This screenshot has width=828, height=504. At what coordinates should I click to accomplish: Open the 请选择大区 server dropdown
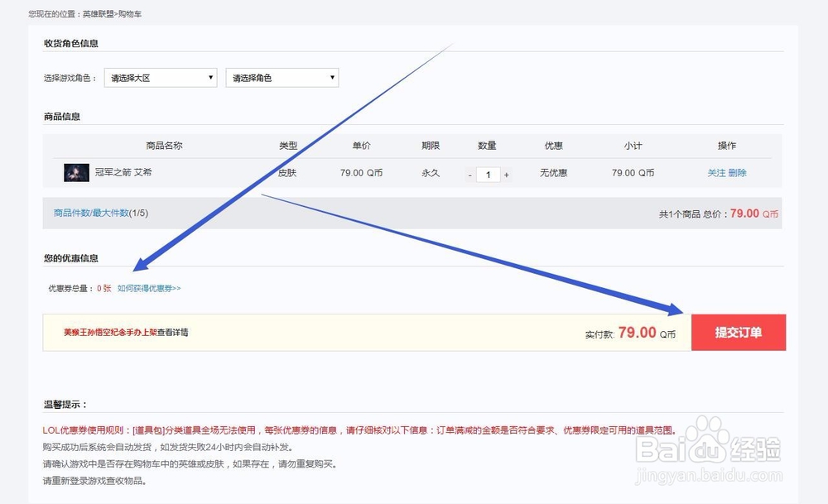[x=161, y=78]
